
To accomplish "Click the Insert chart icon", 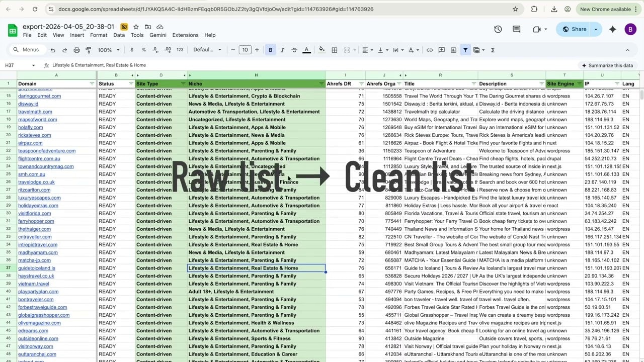I will tap(453, 50).
